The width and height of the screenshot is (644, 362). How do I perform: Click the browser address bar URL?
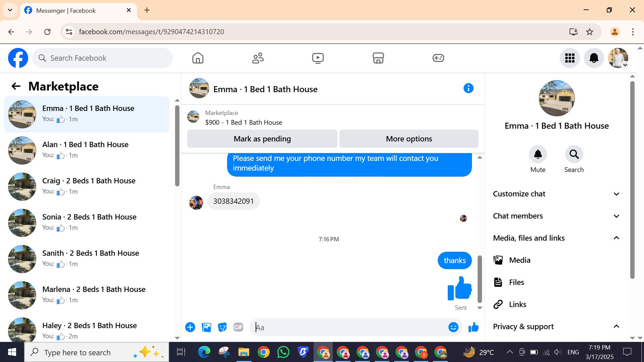(151, 32)
